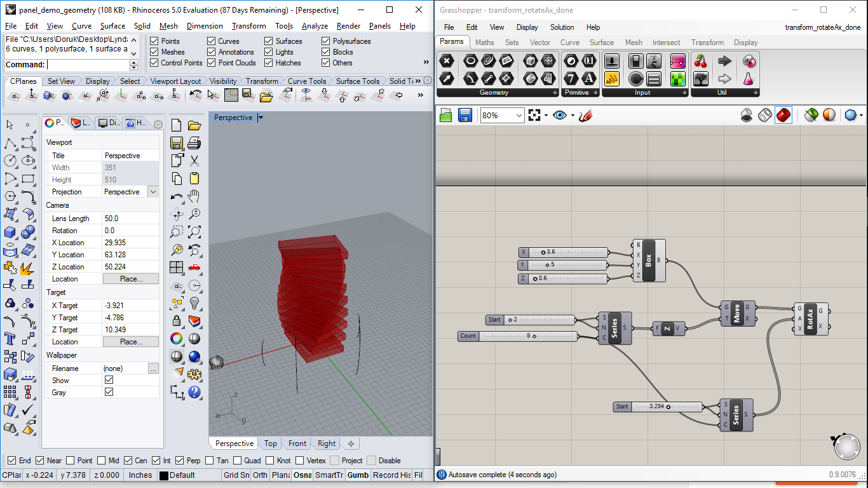Open the Transform tab in Grasshopper ribbon
The height and width of the screenshot is (488, 868).
707,43
